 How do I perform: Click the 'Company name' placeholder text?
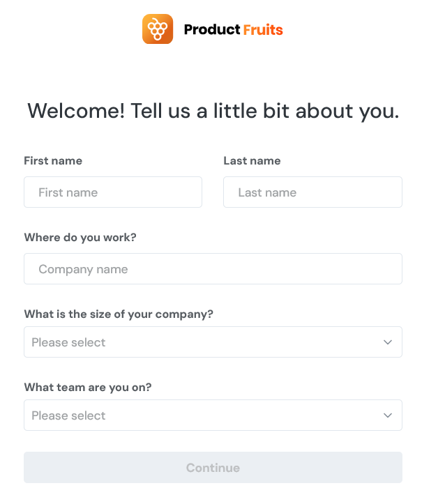point(83,269)
